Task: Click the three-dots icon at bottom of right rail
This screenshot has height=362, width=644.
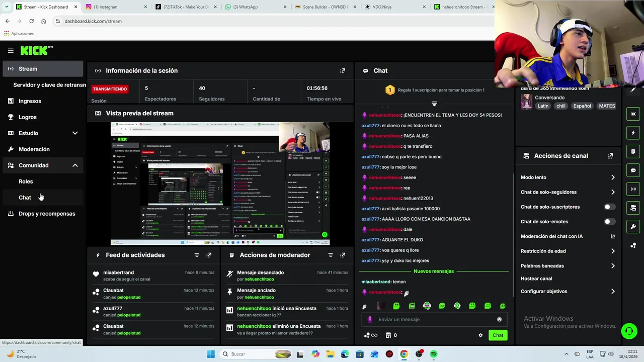Action: [x=633, y=245]
